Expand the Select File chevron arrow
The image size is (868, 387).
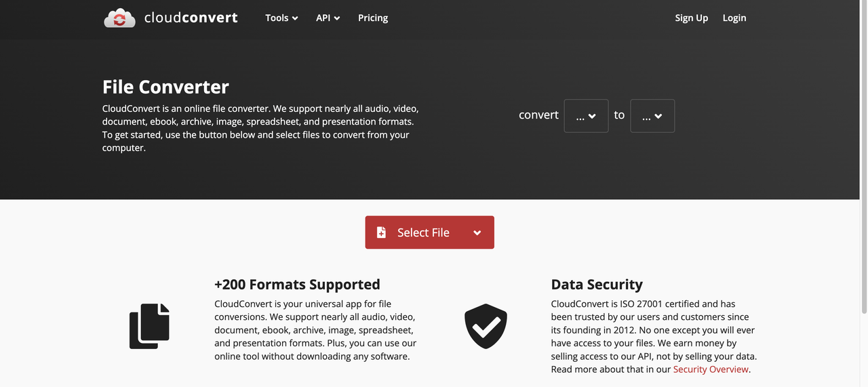tap(477, 232)
